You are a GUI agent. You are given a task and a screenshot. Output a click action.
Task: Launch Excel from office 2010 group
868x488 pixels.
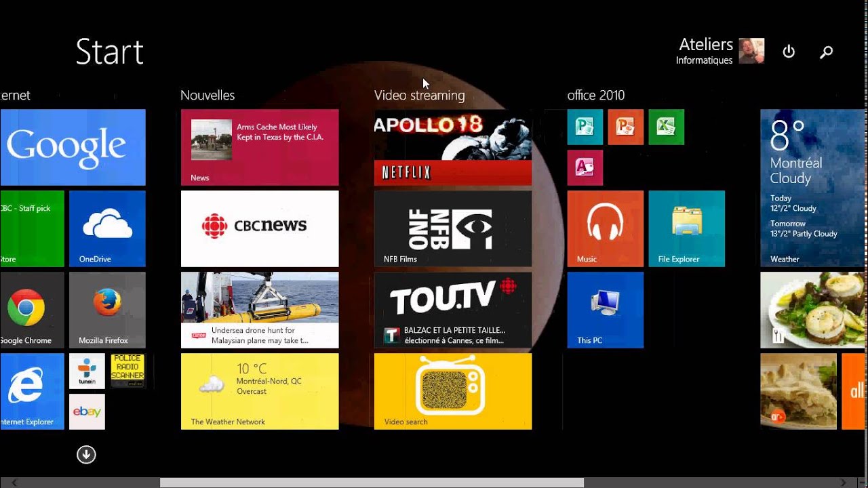coord(667,127)
